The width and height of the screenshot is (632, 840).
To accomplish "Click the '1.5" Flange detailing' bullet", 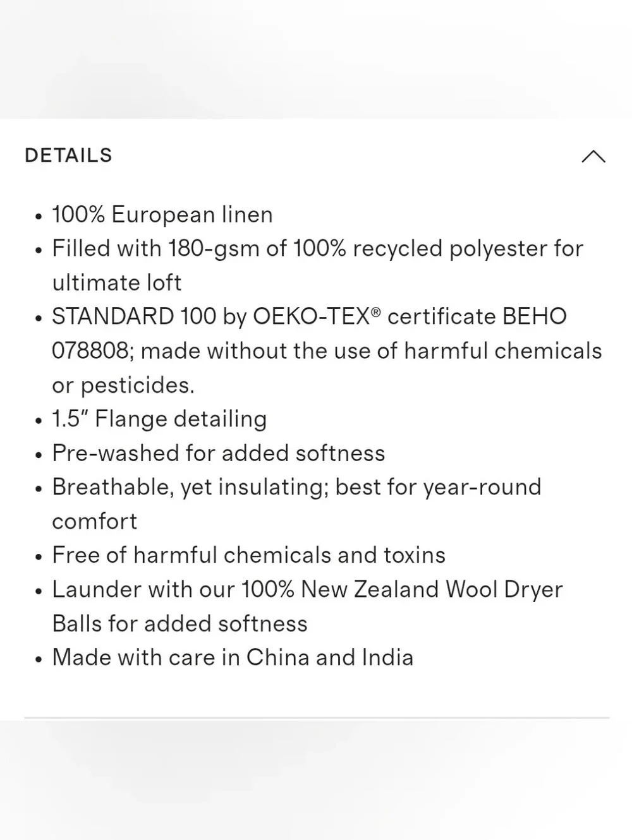I will [x=159, y=419].
